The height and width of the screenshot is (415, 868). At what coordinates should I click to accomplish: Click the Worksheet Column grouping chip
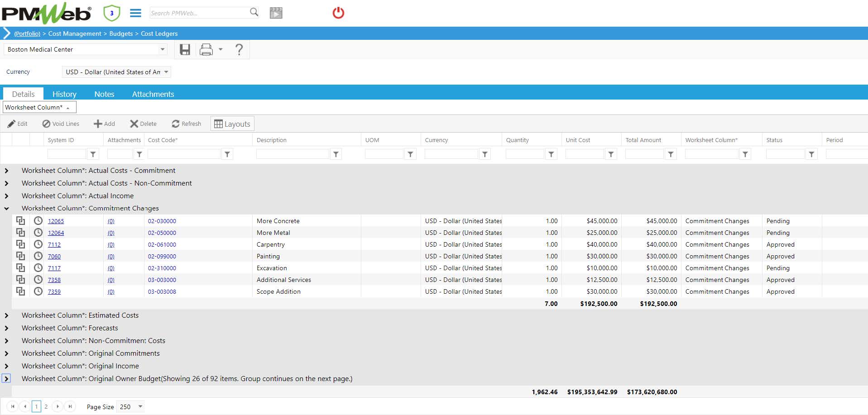click(x=39, y=107)
